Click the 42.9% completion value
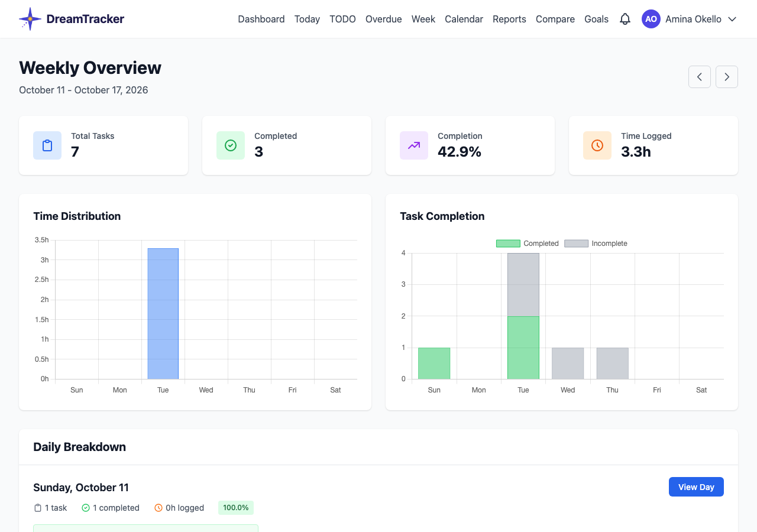 [x=460, y=152]
